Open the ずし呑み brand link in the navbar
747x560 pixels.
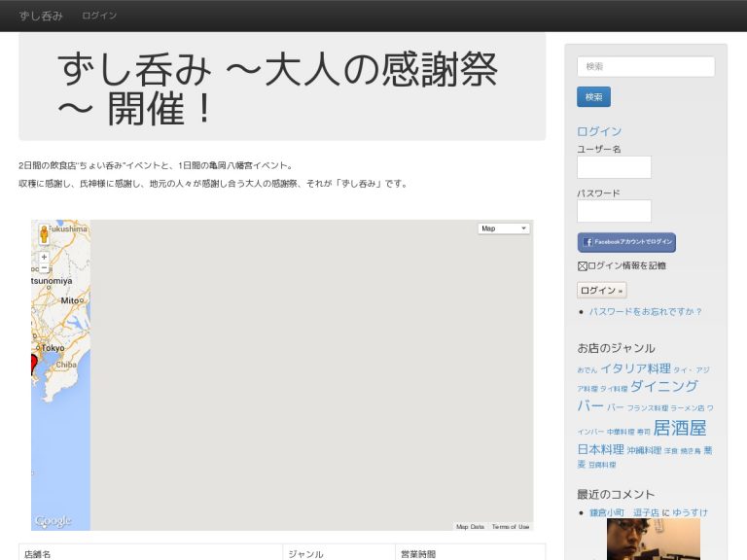[x=41, y=16]
